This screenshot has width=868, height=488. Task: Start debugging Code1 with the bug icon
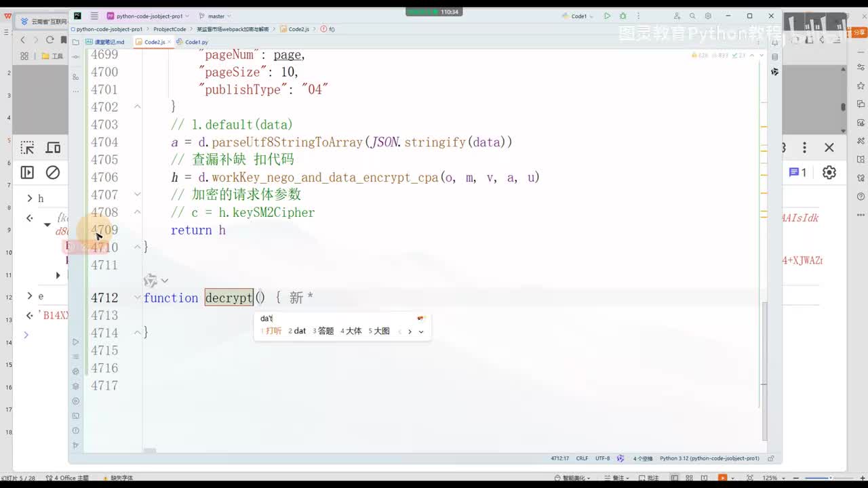coord(623,16)
